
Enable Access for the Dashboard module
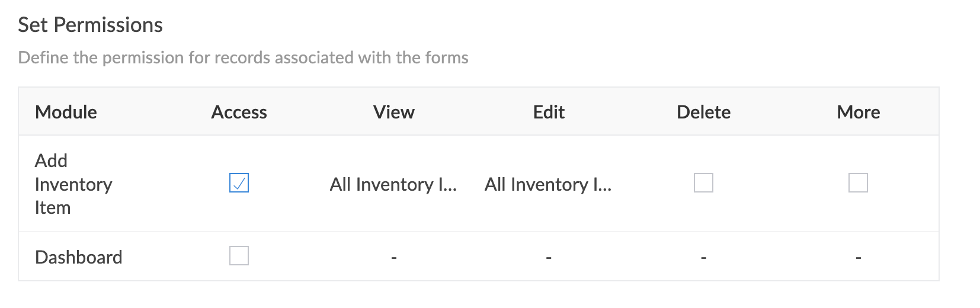(x=239, y=256)
